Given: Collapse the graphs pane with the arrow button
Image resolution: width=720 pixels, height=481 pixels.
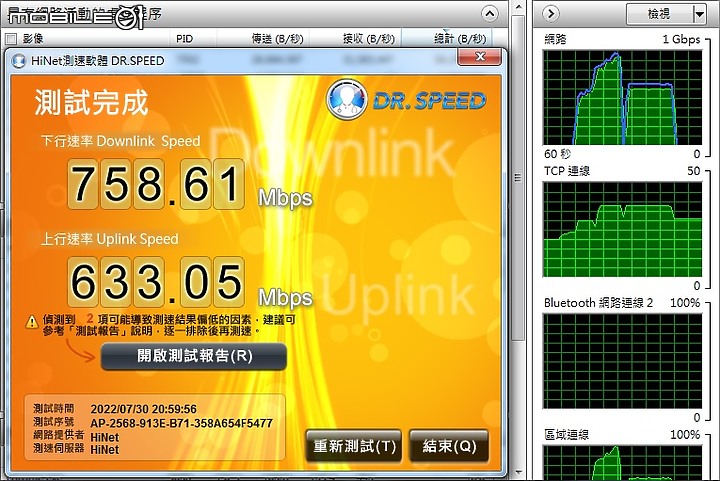Looking at the screenshot, I should [x=551, y=14].
